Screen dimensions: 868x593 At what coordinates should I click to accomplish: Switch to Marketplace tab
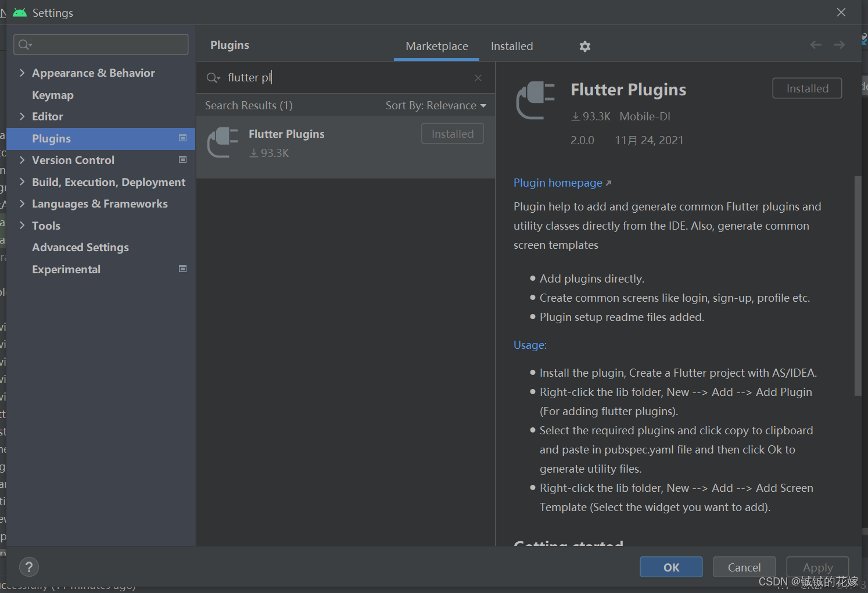click(437, 46)
